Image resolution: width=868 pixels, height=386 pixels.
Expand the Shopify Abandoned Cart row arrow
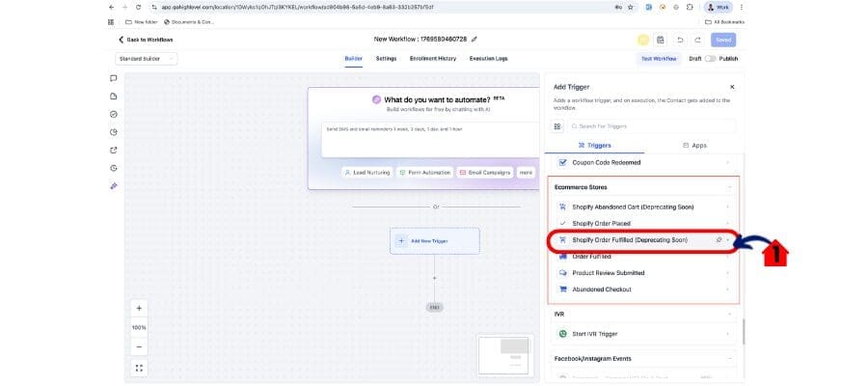click(727, 207)
